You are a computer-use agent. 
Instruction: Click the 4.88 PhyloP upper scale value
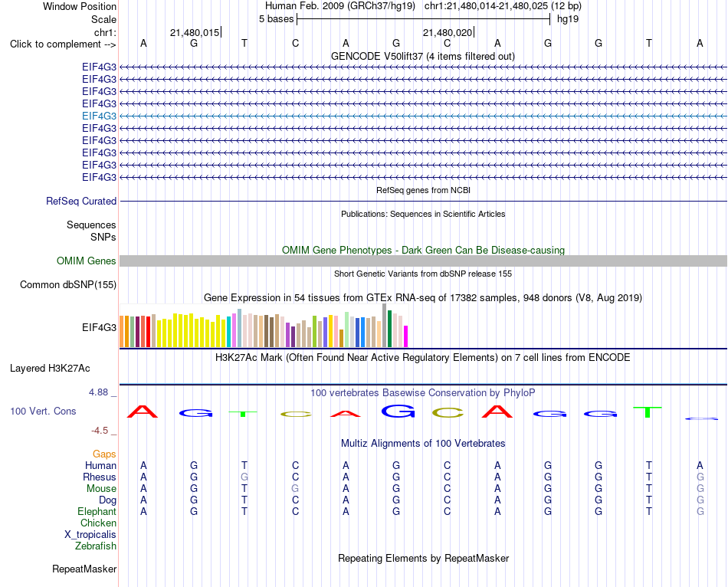pos(98,392)
